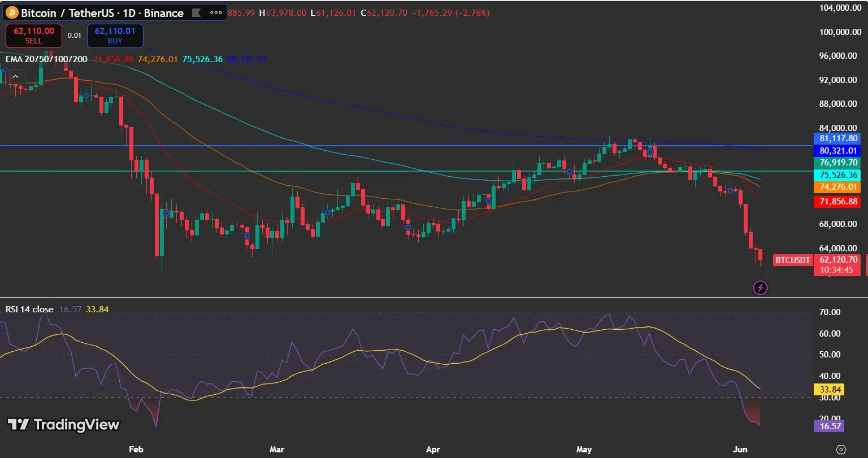
Task: Click the Close value C62,120.70 in header
Action: (384, 12)
